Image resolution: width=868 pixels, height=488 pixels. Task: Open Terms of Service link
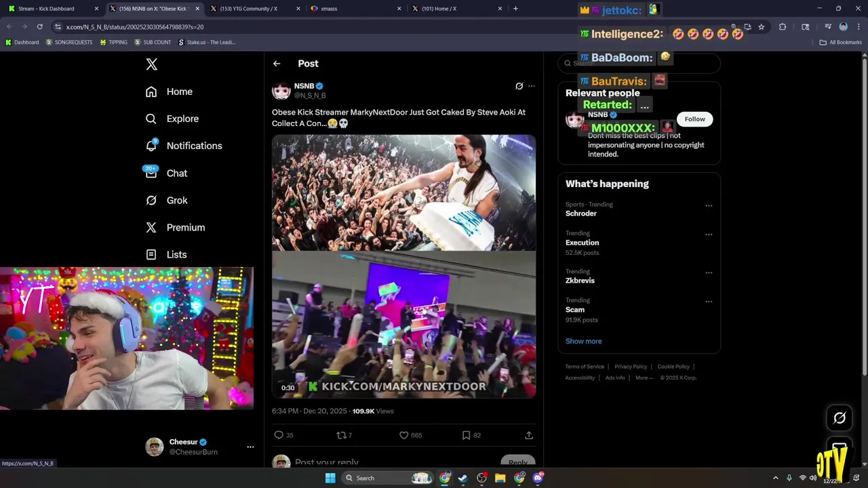click(585, 367)
